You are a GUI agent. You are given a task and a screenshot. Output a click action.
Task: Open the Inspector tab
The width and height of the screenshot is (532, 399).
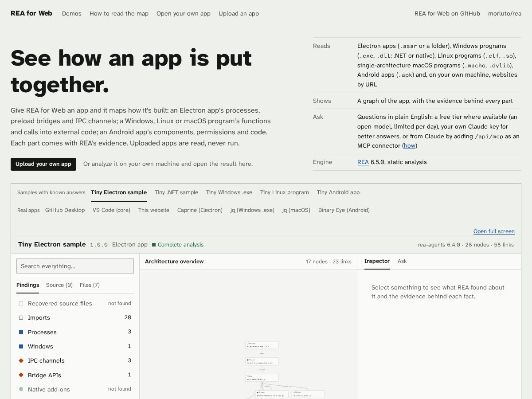tap(377, 261)
